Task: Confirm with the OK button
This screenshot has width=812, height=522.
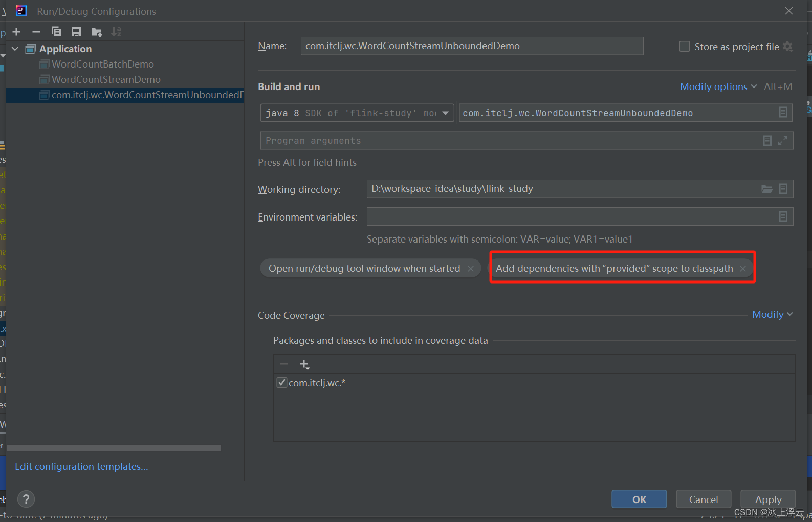Action: [639, 499]
